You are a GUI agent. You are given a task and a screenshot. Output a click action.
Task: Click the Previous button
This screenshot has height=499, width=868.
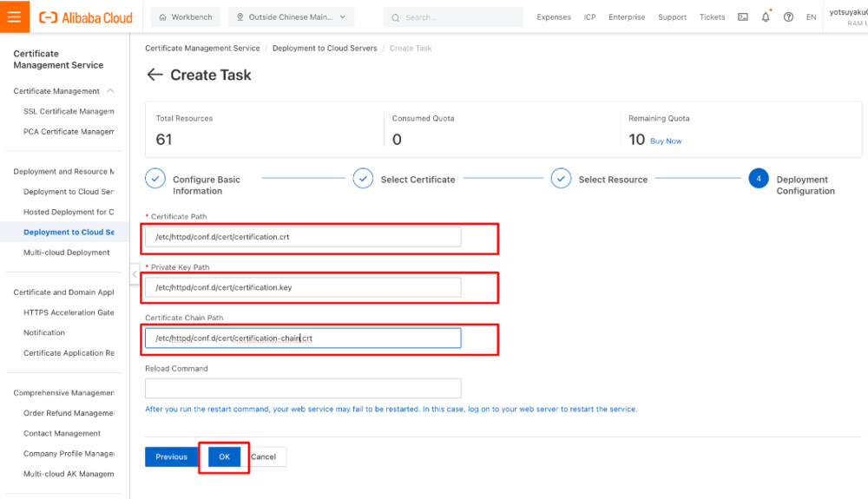click(172, 456)
